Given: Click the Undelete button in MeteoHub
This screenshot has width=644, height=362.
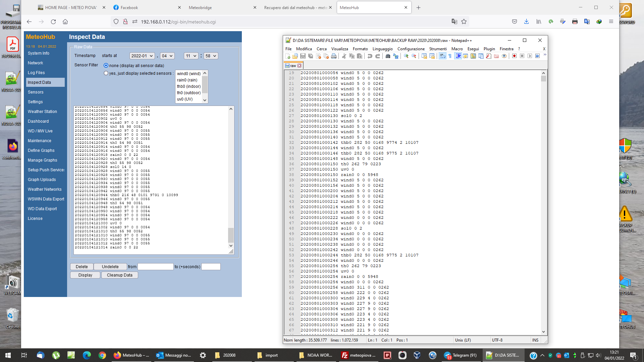Looking at the screenshot, I should [110, 267].
